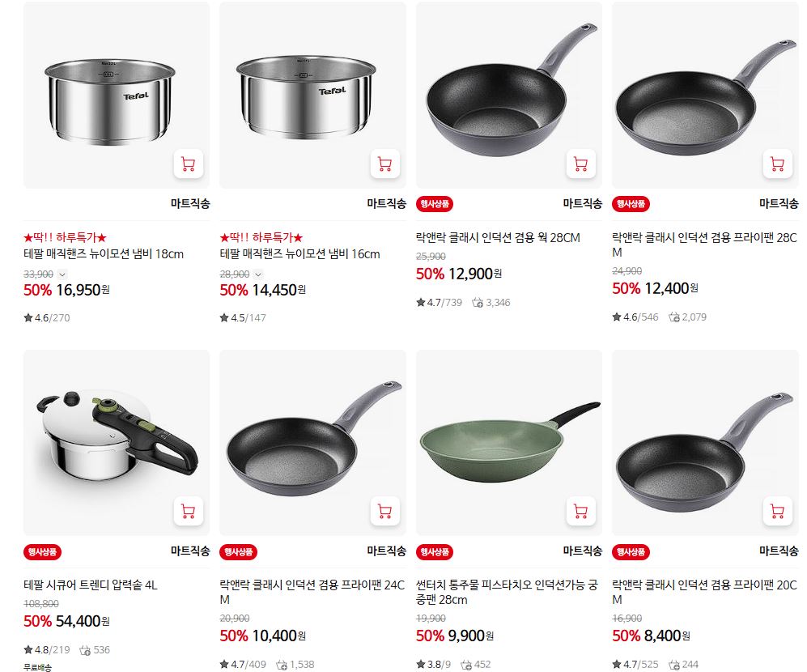Expand price dropdown next to 28,900

click(258, 274)
